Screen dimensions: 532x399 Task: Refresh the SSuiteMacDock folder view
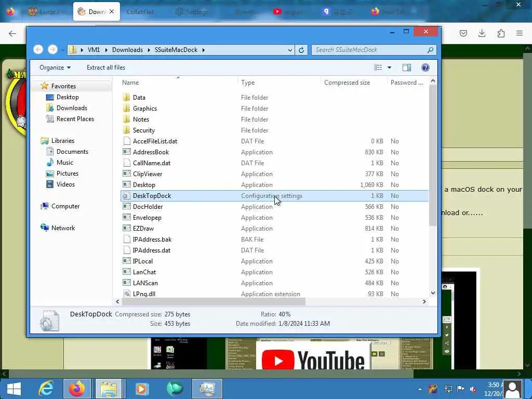pyautogui.click(x=301, y=50)
